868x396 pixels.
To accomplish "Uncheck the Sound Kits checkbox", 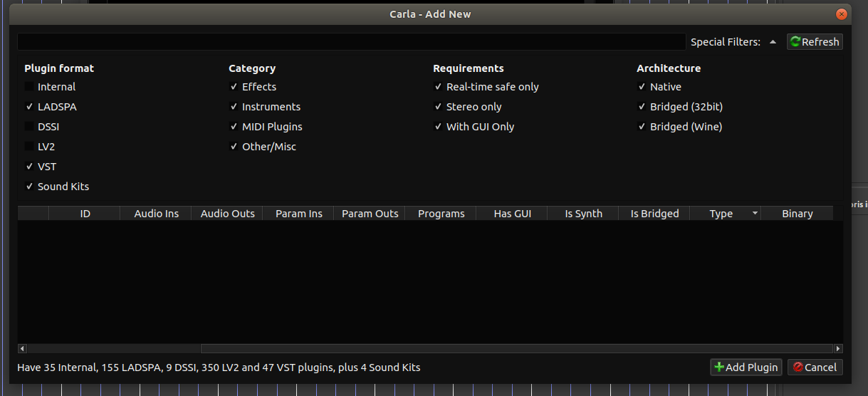I will 29,187.
